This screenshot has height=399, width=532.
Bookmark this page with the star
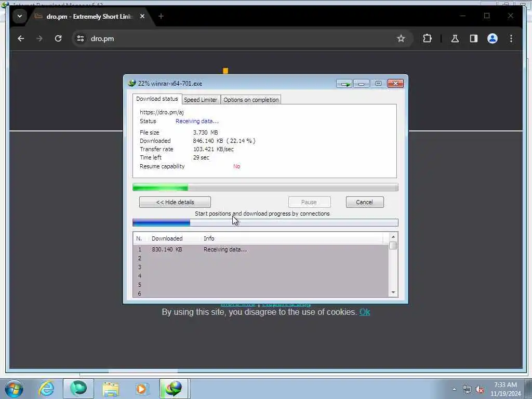tap(401, 38)
